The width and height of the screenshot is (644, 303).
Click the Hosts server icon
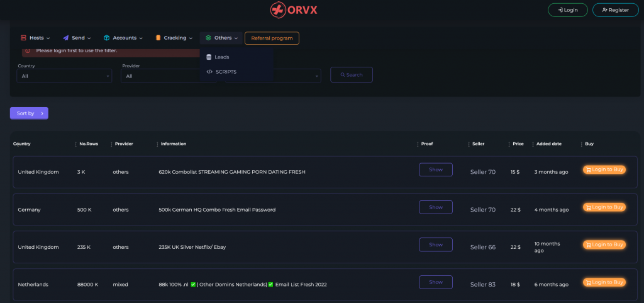pyautogui.click(x=23, y=38)
